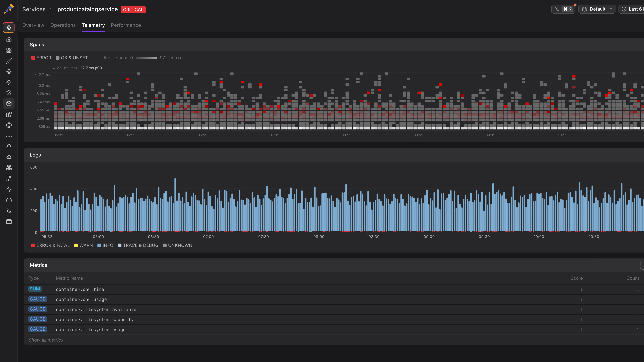Open the container.filesystem.capacity metric
The width and height of the screenshot is (644, 362).
[x=334, y=320]
